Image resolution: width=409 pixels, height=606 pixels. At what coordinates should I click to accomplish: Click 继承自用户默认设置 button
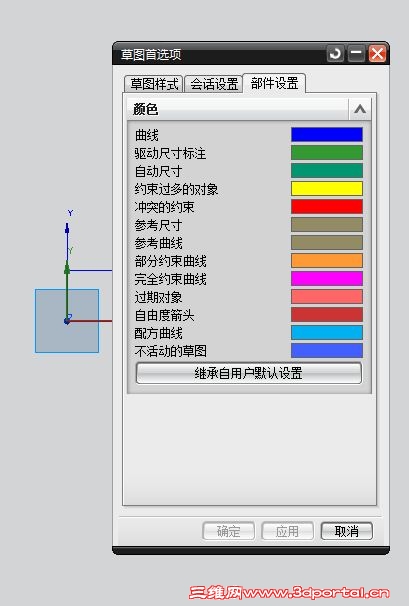point(249,373)
